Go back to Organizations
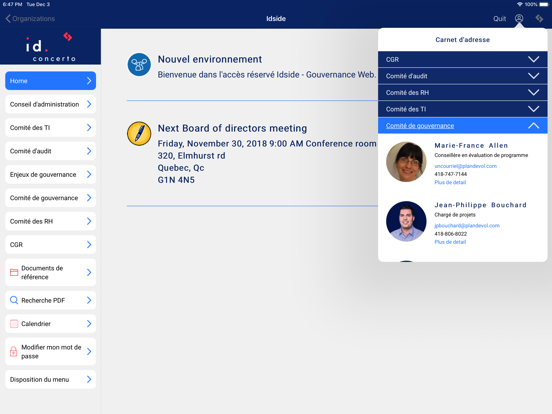This screenshot has width=552, height=414. click(30, 19)
